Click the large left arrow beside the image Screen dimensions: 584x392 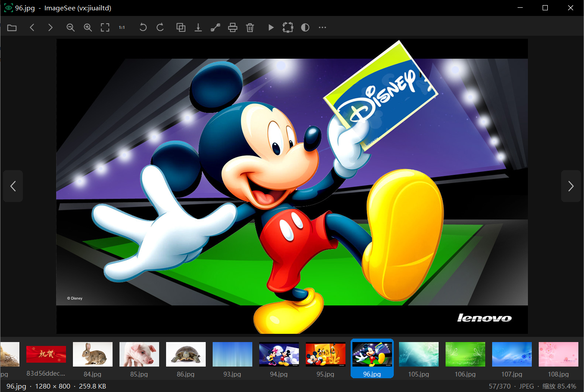pos(13,186)
